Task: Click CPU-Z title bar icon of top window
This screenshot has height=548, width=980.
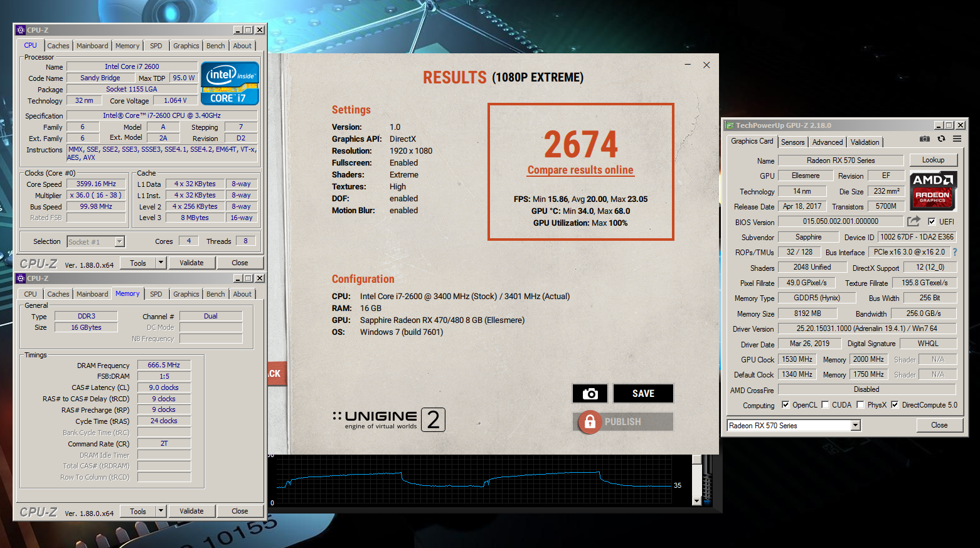Action: point(21,30)
